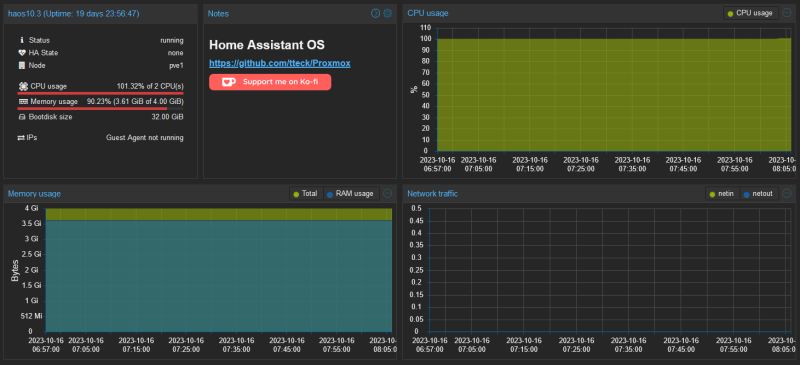Viewport: 800px width, 365px height.
Task: Click the IPs network arrows icon
Action: click(x=21, y=138)
